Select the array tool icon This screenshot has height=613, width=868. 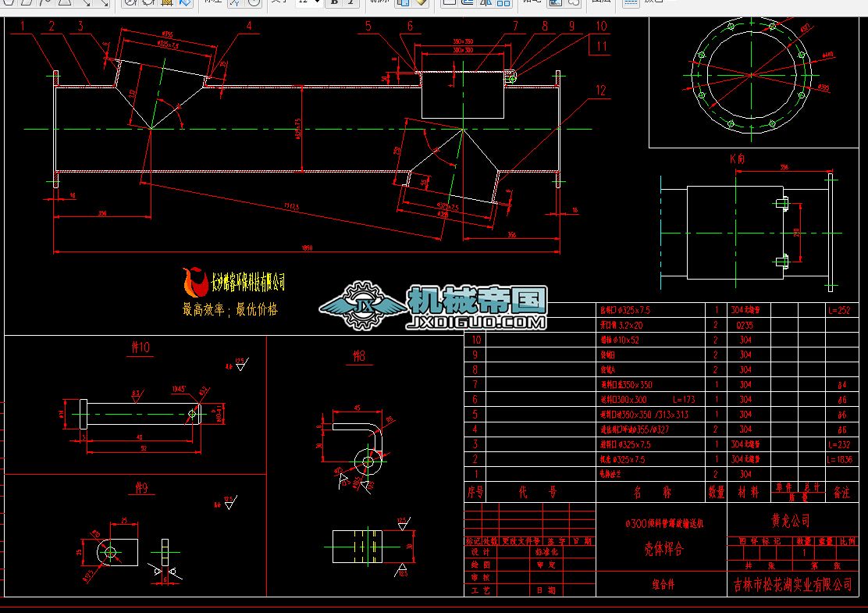coord(503,2)
